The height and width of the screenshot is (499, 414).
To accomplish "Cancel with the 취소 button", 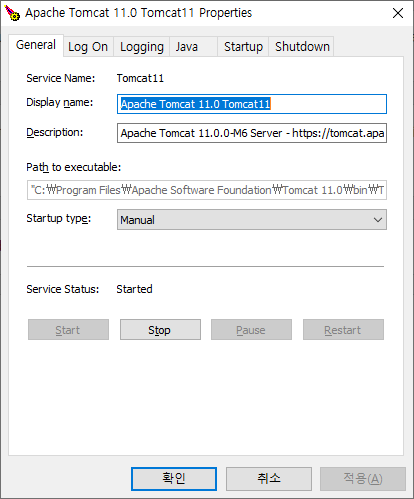I will click(x=269, y=479).
